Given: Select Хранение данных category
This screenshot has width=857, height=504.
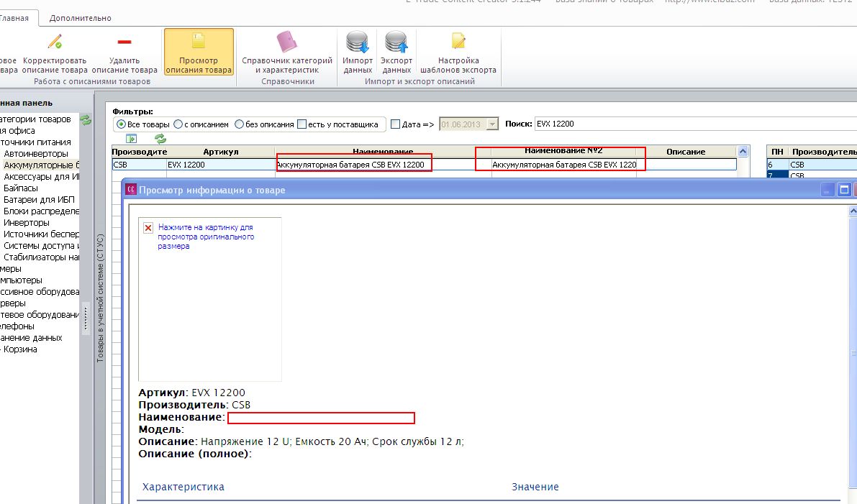Looking at the screenshot, I should [x=31, y=338].
